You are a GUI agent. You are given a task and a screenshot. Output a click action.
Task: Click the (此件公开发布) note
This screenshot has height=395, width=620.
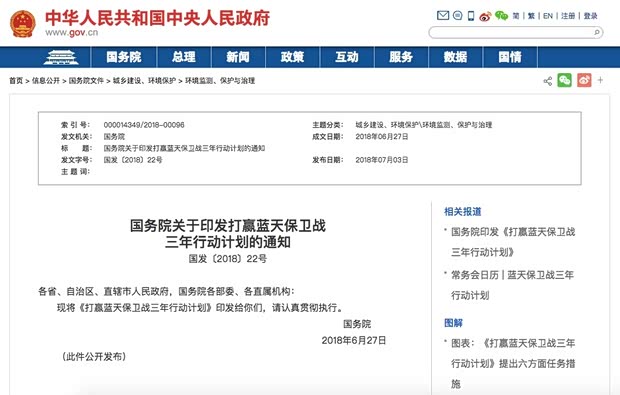pos(94,357)
